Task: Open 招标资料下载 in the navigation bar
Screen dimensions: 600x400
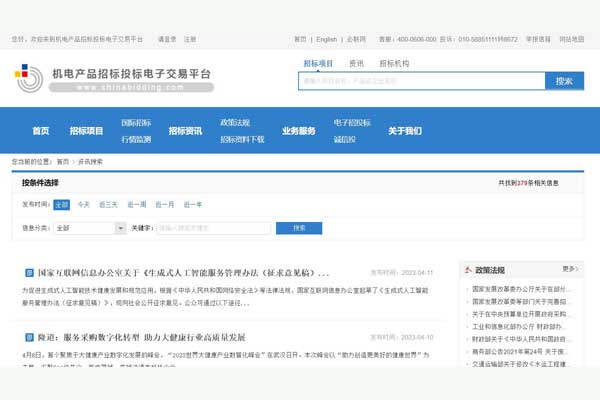Action: click(x=242, y=139)
